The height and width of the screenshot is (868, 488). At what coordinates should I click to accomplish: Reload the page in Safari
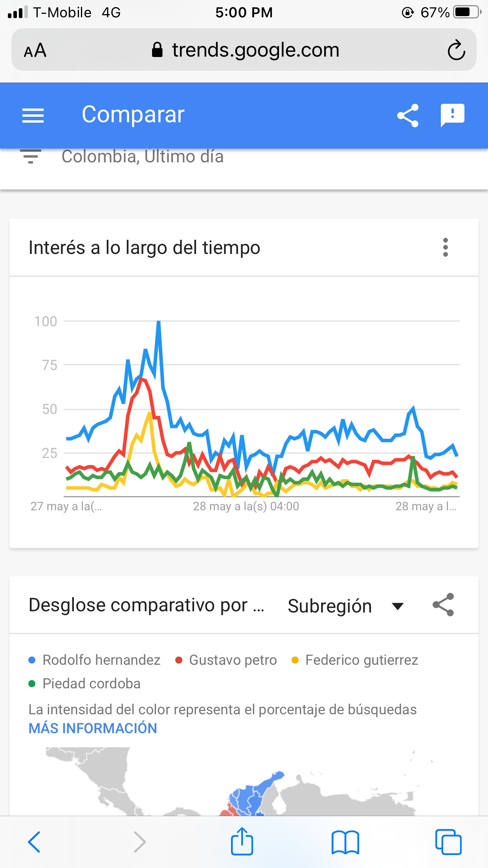(x=456, y=50)
